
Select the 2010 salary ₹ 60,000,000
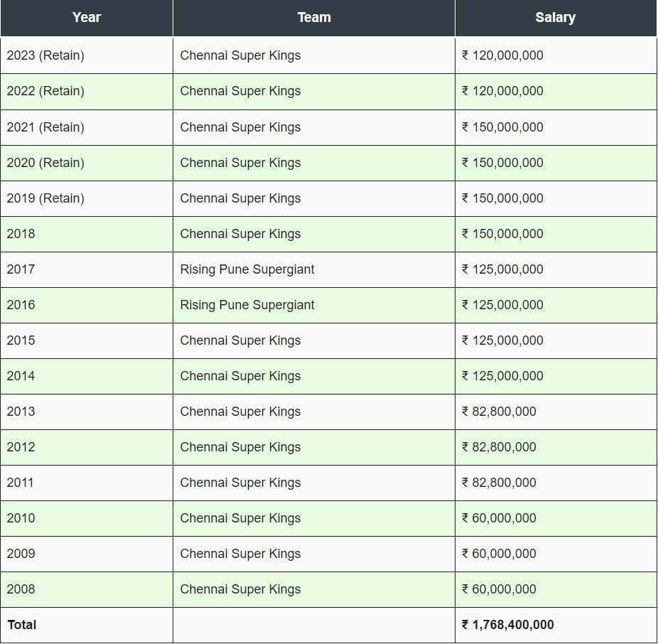[x=499, y=518]
